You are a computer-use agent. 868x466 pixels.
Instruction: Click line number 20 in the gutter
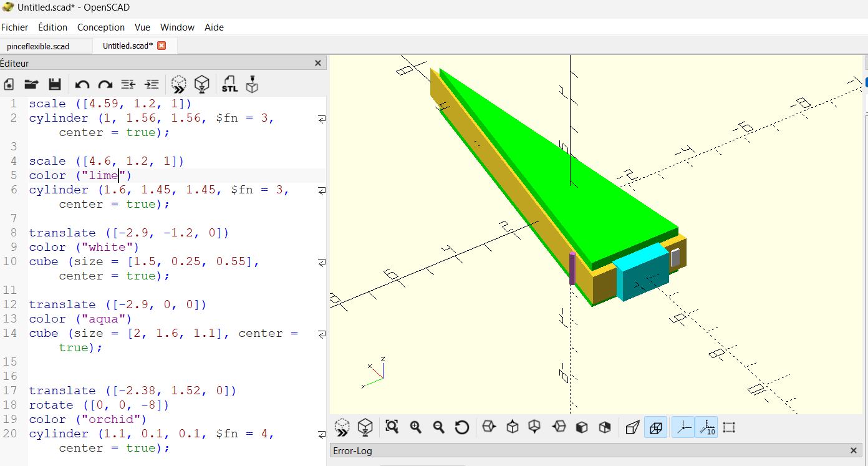10,434
